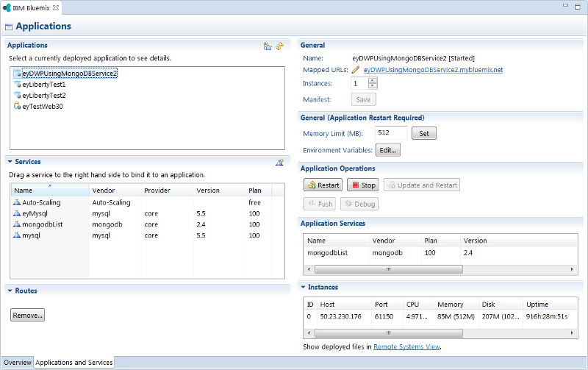Select the eyMysql service name
Image resolution: width=588 pixels, height=370 pixels.
[35, 213]
